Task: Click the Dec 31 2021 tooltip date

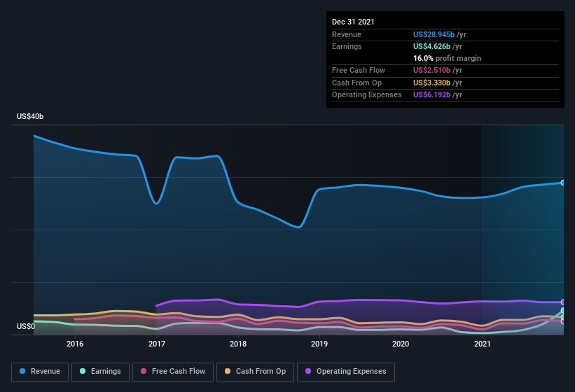Action: pyautogui.click(x=353, y=22)
